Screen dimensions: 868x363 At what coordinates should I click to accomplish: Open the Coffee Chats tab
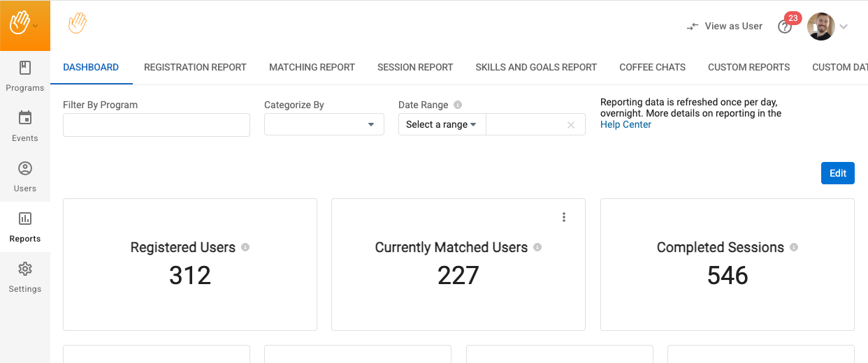(x=652, y=67)
